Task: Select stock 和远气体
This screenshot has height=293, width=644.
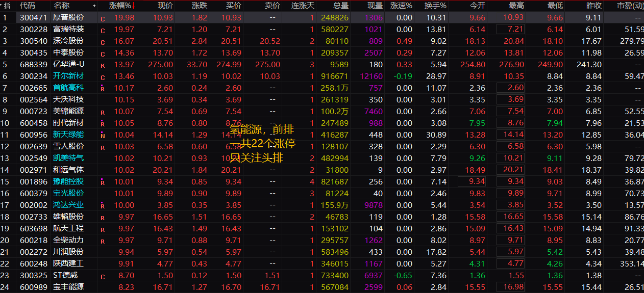Action: [68, 170]
